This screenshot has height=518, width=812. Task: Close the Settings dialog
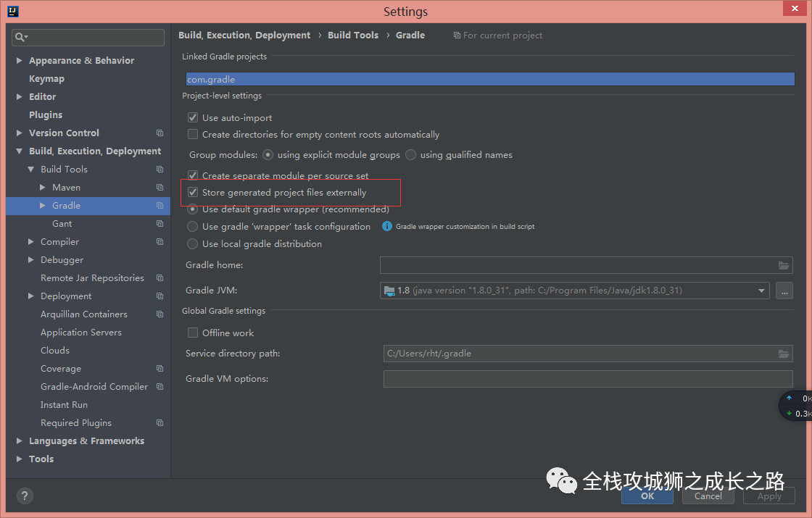coord(795,8)
